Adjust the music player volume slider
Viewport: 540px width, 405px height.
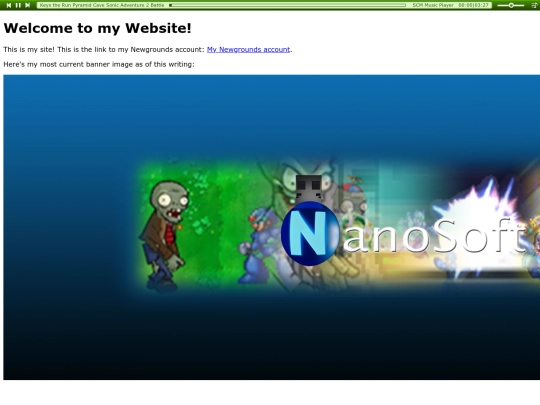point(511,5)
